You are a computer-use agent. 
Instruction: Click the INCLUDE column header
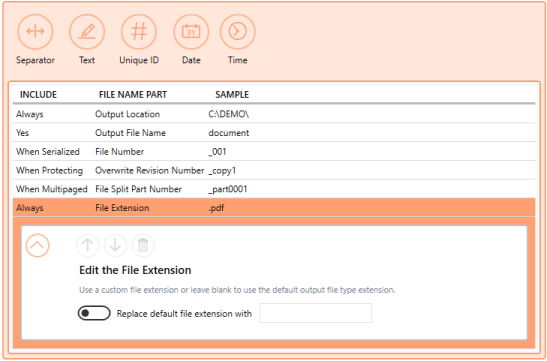(38, 95)
